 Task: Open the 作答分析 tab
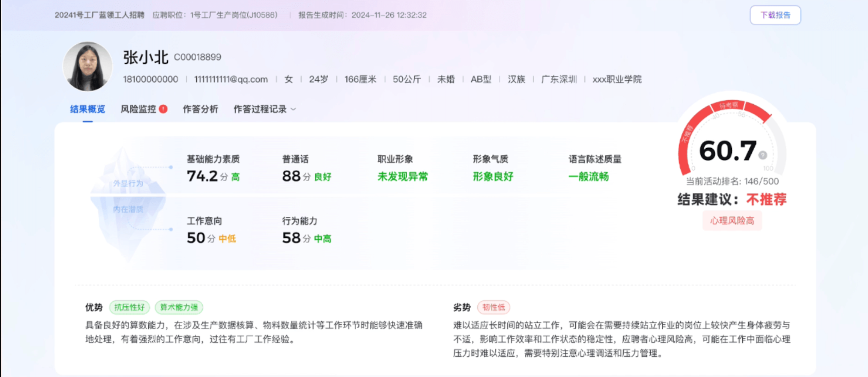tap(200, 109)
